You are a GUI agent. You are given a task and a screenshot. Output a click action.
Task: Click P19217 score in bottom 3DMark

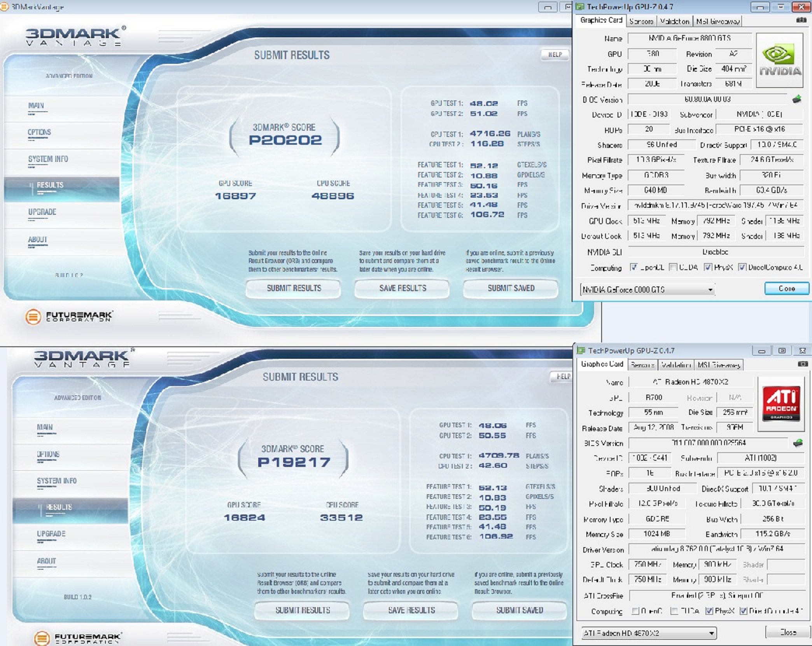pyautogui.click(x=294, y=462)
